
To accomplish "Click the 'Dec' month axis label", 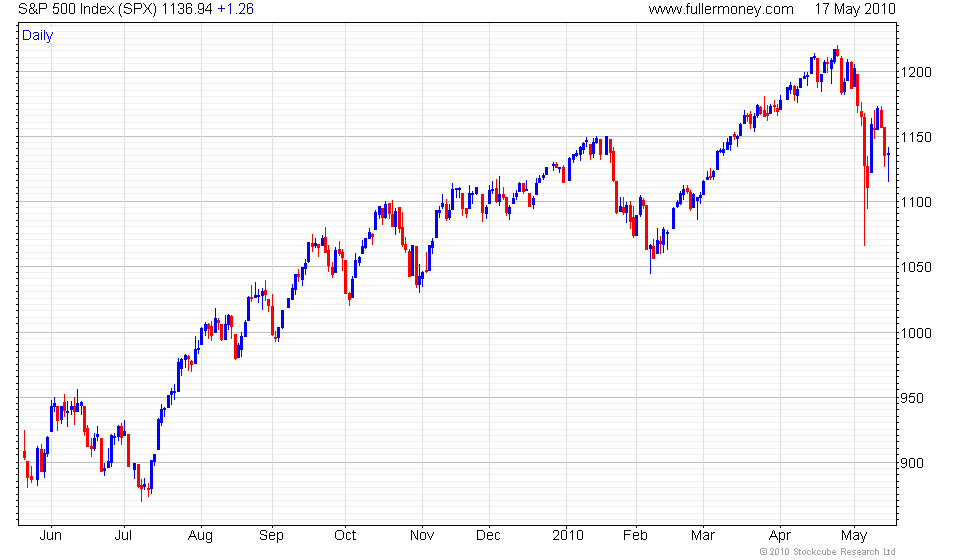I will click(x=488, y=536).
